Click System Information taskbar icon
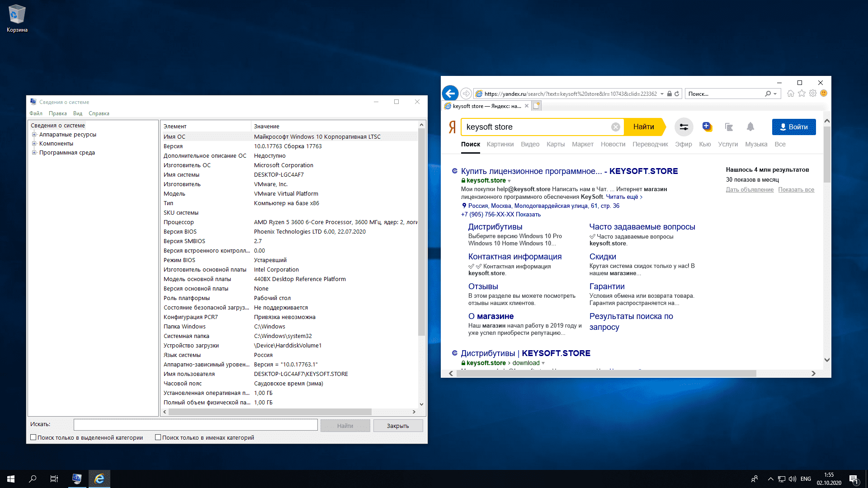This screenshot has height=488, width=868. [x=77, y=479]
